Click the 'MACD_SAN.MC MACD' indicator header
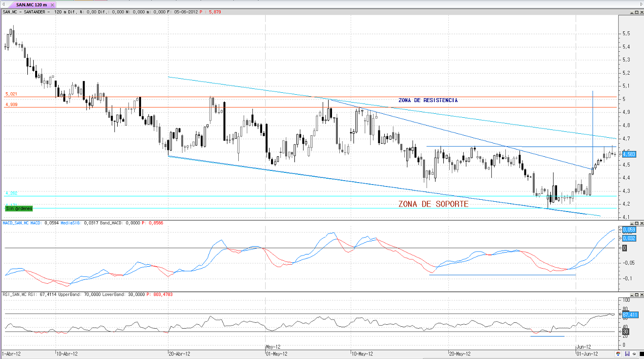 21,223
